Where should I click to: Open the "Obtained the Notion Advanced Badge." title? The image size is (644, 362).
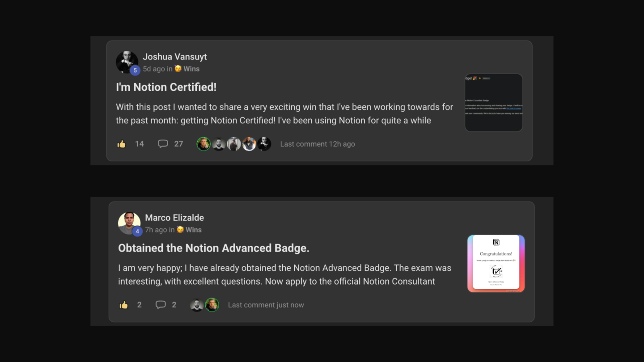click(214, 248)
